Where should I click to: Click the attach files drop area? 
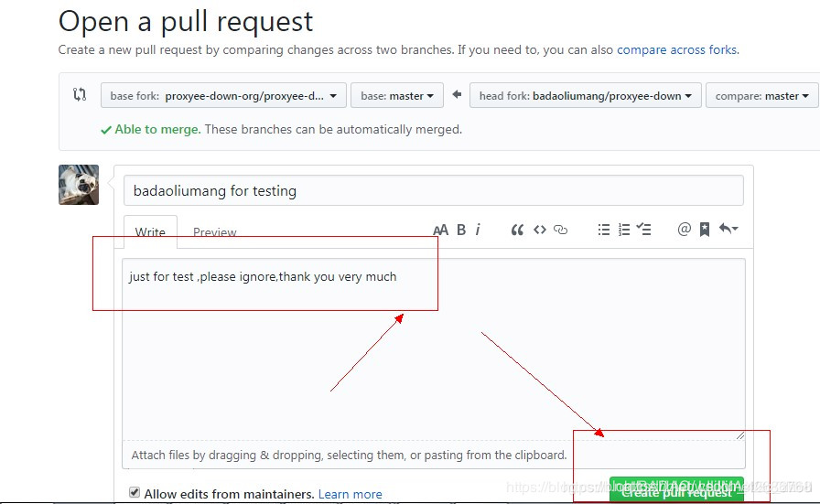pyautogui.click(x=434, y=455)
